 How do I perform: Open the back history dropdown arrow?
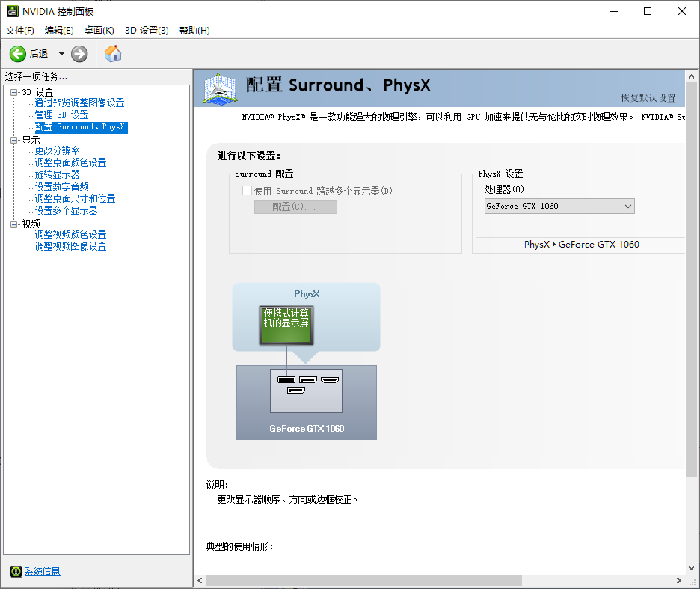tap(61, 54)
